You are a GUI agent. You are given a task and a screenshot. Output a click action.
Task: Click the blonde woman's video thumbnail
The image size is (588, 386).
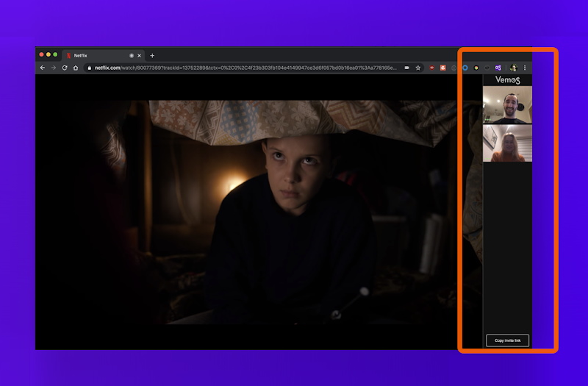pos(507,143)
